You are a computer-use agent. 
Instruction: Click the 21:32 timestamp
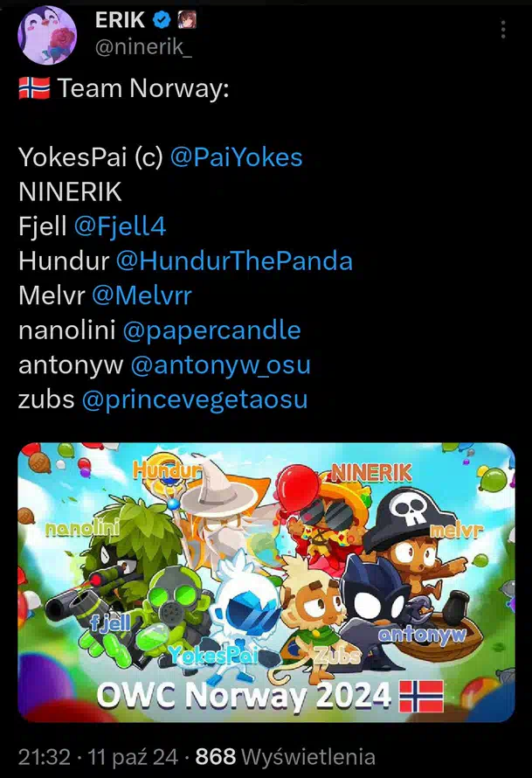coord(45,757)
